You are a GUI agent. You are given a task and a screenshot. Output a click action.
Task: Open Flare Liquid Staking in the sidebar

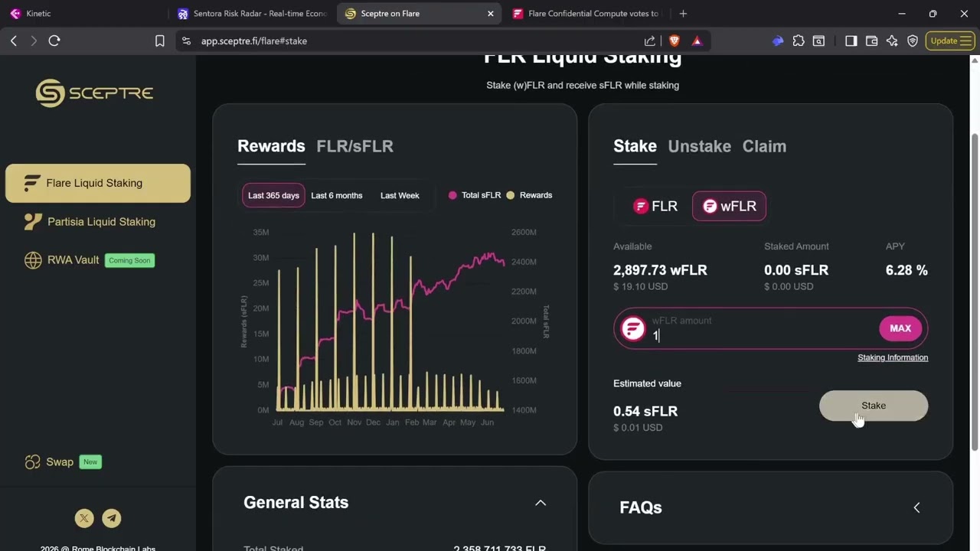pos(98,183)
